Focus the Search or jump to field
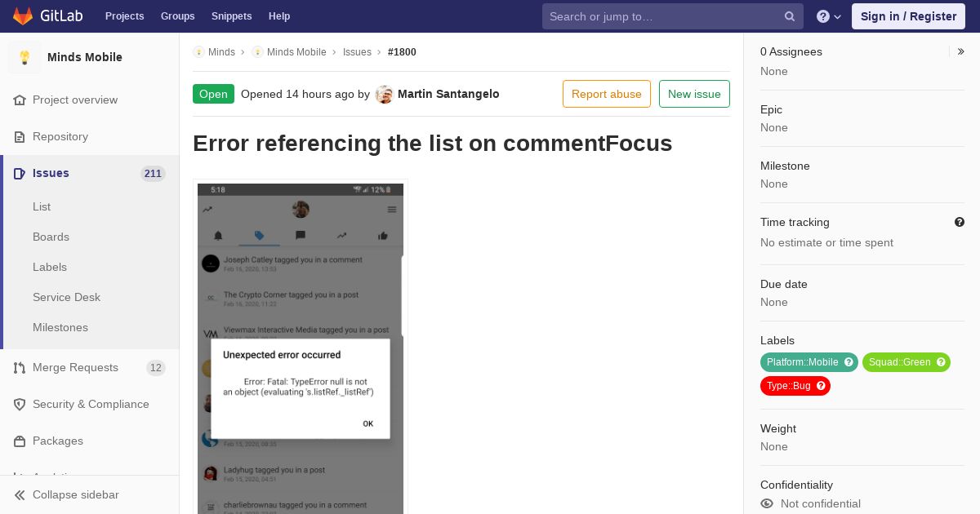This screenshot has height=514, width=980. point(673,16)
